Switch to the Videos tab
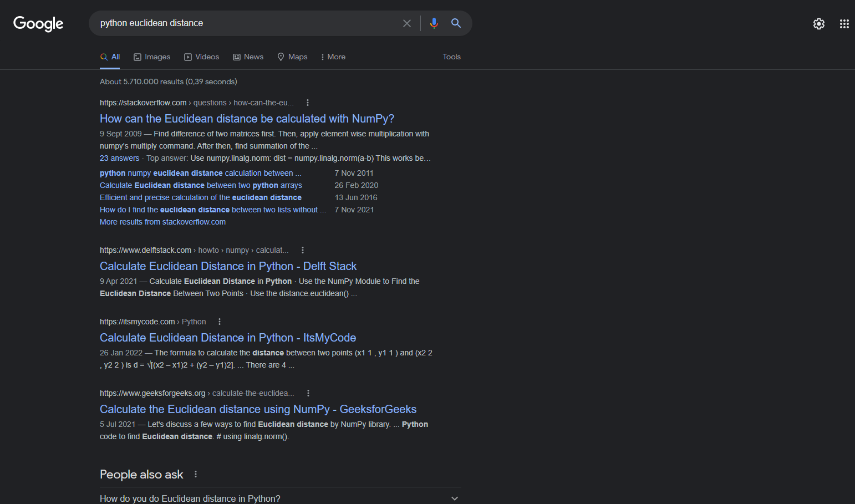The height and width of the screenshot is (504, 855). pos(202,57)
